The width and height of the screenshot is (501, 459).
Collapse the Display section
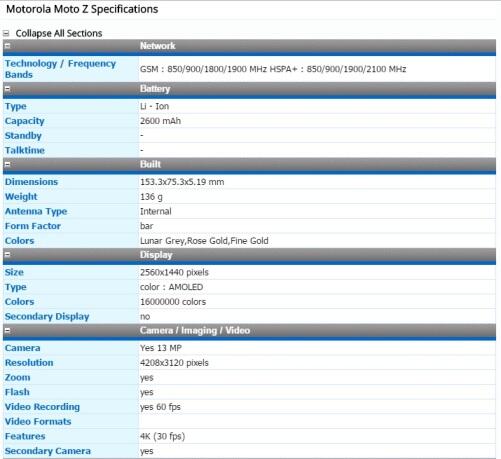(7, 255)
